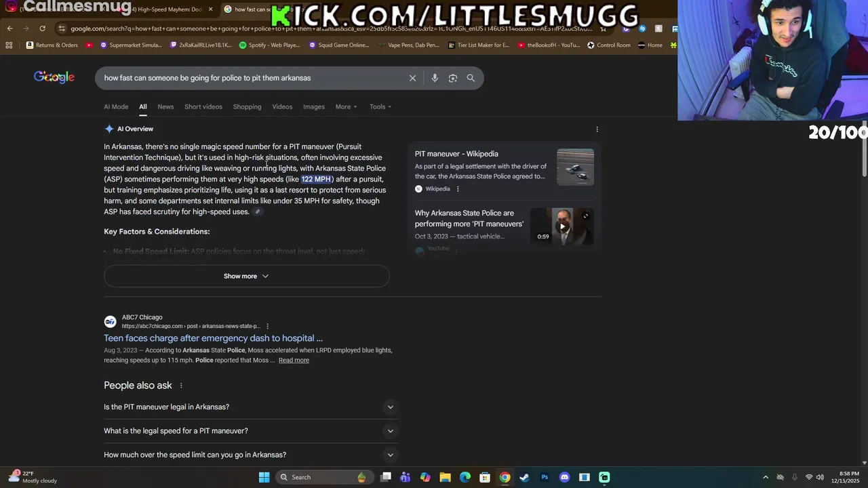
Task: Open the Supermarket Simulator bookmark
Action: coord(130,45)
